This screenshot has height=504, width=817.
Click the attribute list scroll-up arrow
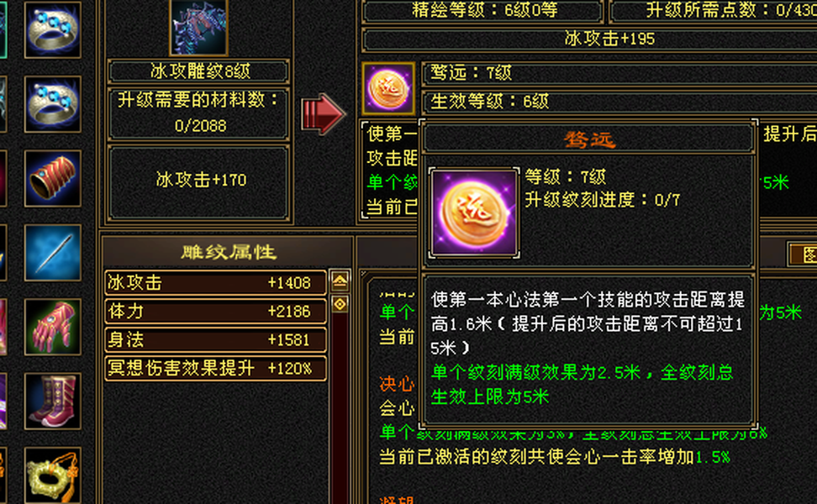tap(340, 281)
